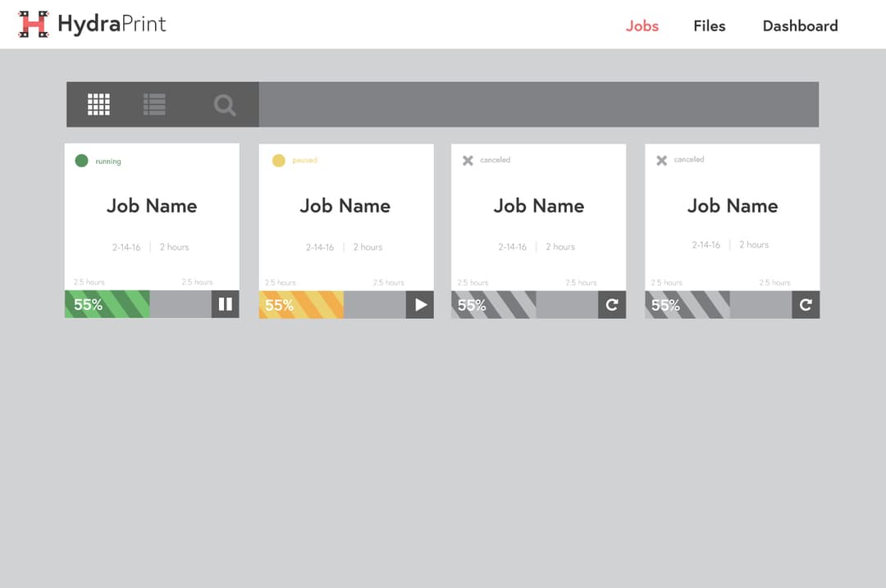Open the Files tab
Image resolution: width=886 pixels, height=588 pixels.
pyautogui.click(x=709, y=25)
